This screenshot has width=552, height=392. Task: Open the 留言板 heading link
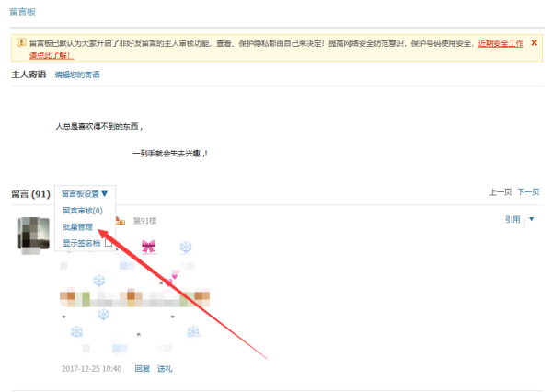(22, 12)
